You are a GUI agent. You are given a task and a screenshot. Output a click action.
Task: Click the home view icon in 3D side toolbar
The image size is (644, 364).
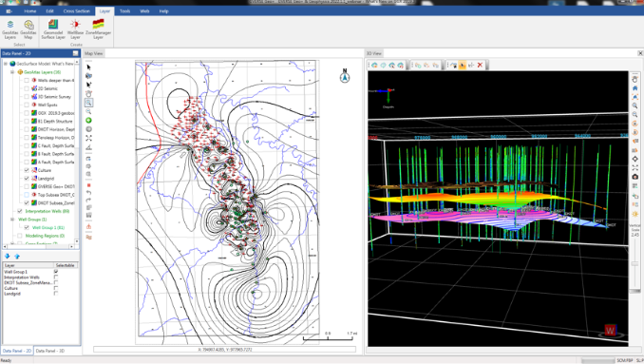click(635, 88)
